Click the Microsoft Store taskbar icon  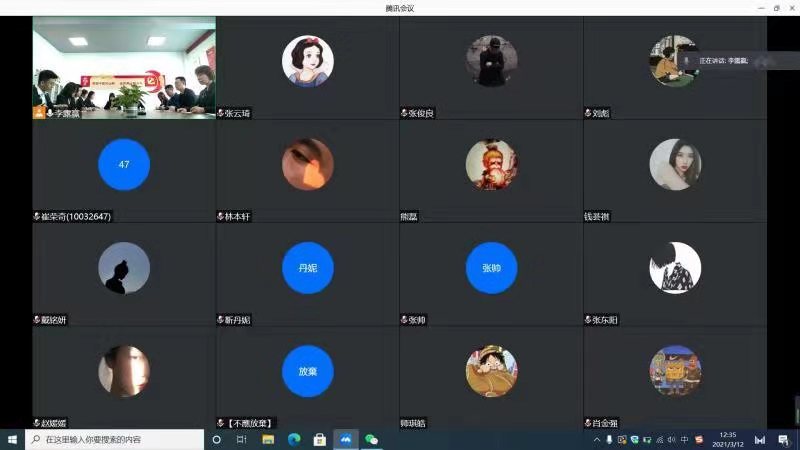click(x=320, y=439)
